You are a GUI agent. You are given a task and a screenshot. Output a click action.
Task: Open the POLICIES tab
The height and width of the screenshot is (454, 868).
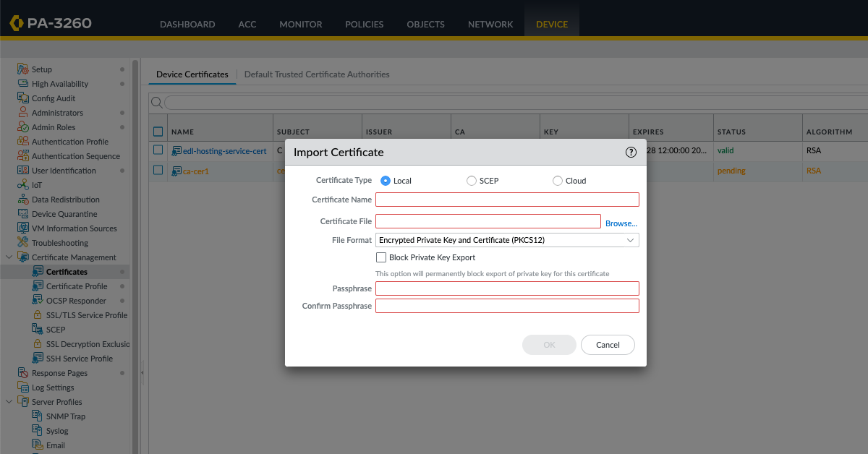[x=364, y=24]
